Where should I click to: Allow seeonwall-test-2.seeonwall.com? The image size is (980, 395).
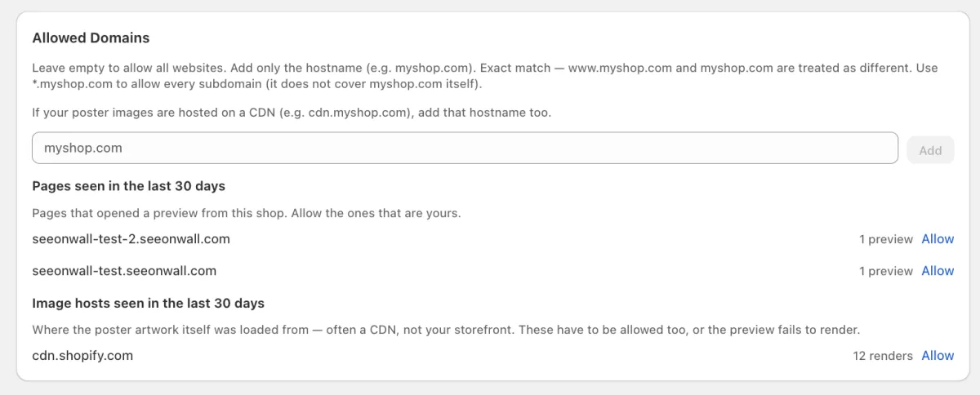(938, 239)
